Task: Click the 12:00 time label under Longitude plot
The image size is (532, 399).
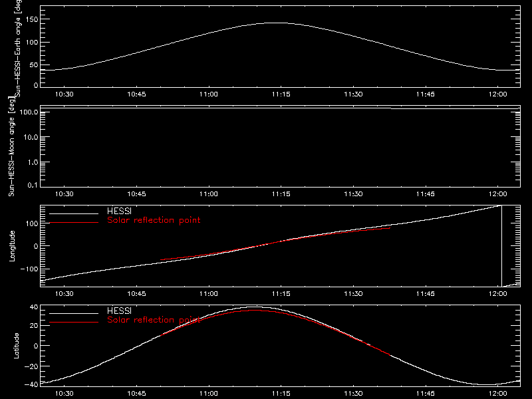Action: pyautogui.click(x=497, y=294)
